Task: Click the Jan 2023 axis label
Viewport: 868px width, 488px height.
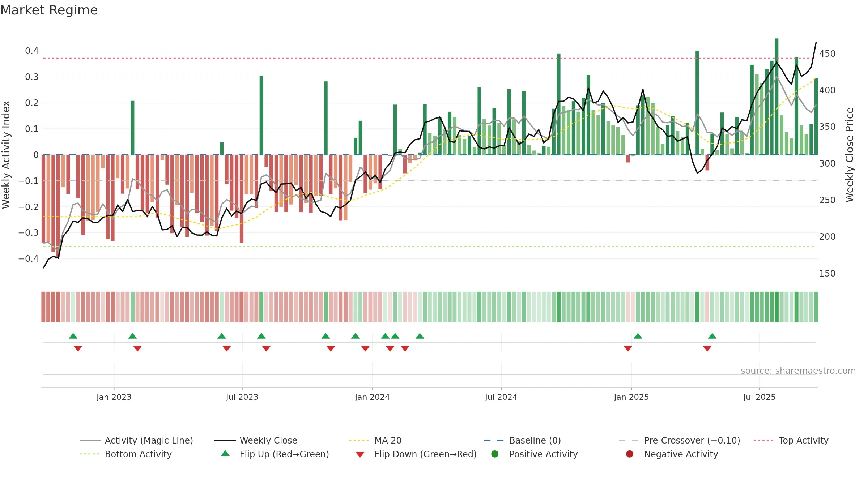Action: tap(114, 397)
